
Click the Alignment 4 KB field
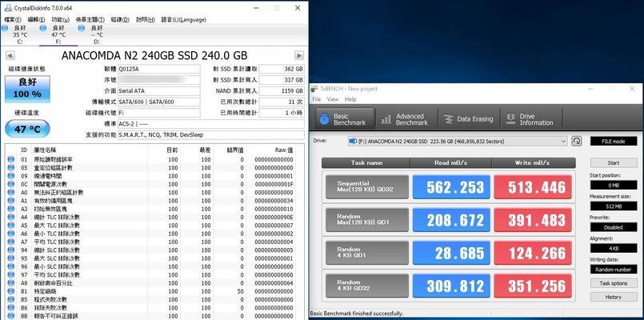tap(614, 248)
